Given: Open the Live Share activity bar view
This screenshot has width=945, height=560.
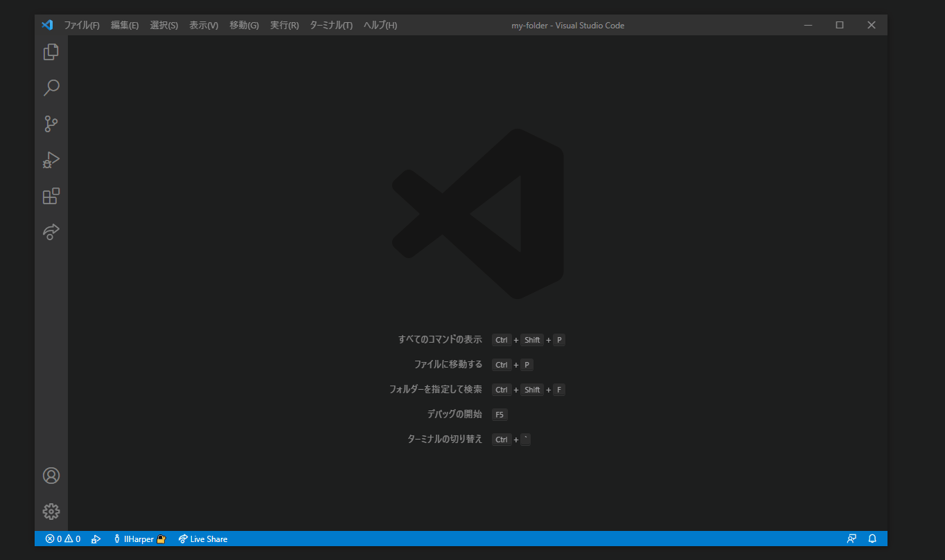Looking at the screenshot, I should (51, 232).
